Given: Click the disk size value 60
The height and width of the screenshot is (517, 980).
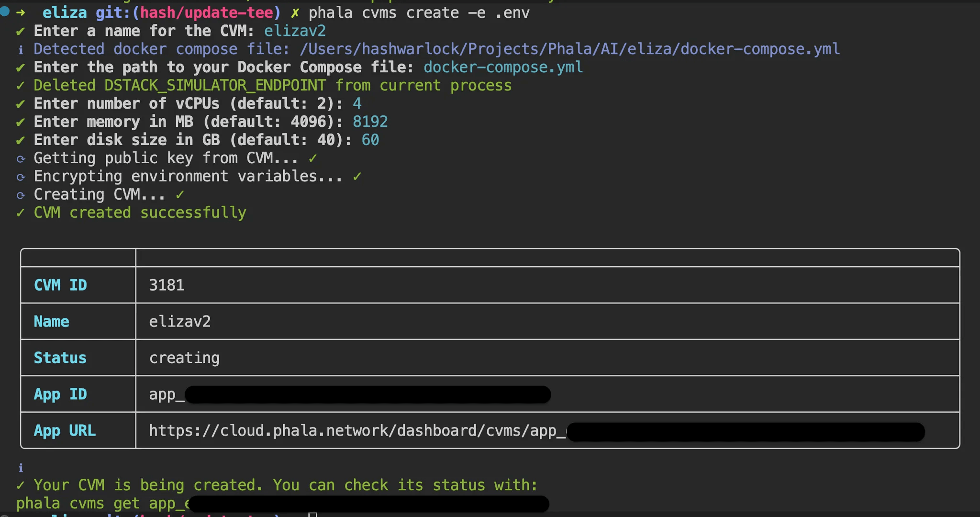Looking at the screenshot, I should pos(370,140).
